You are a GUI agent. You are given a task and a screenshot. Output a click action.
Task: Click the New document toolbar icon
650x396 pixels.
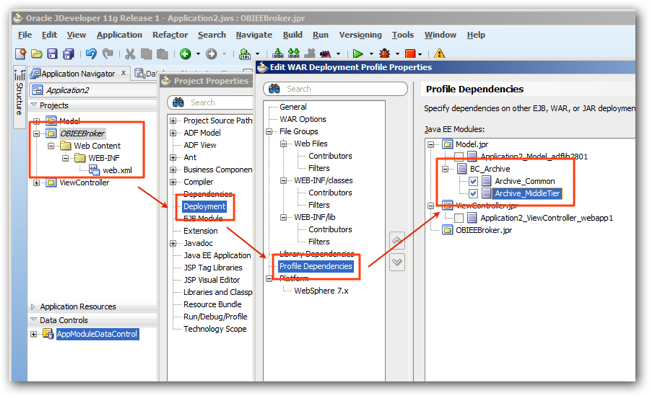(20, 53)
